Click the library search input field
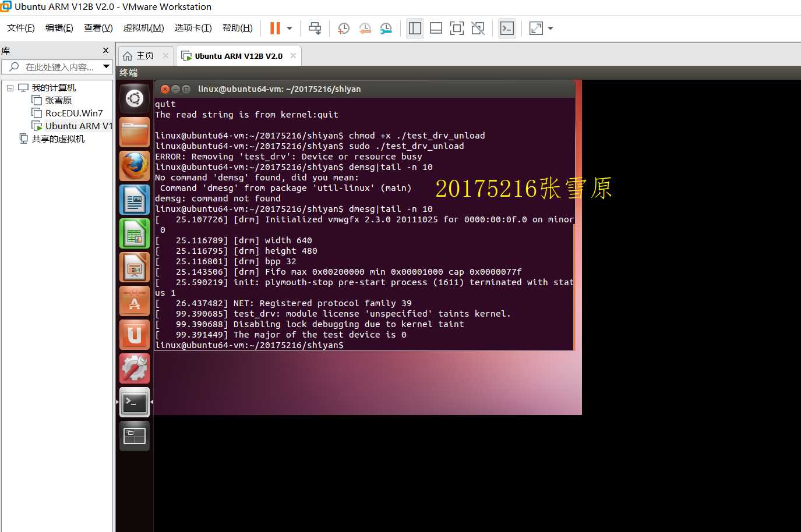 (57, 67)
